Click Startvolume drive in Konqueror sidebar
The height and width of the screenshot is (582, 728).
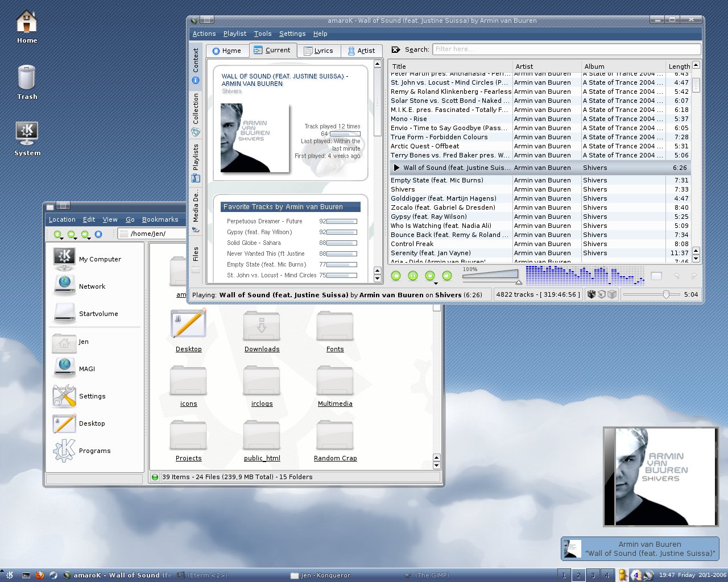point(86,314)
